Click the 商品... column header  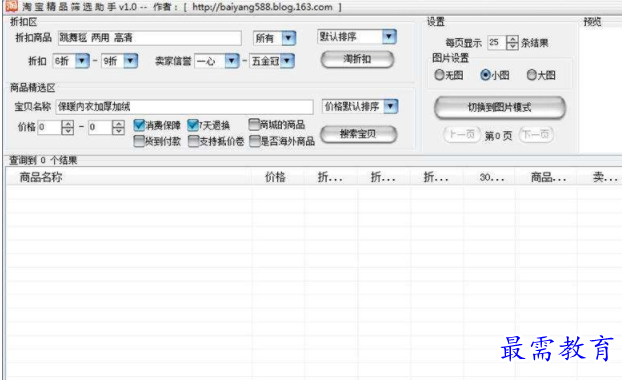point(546,177)
